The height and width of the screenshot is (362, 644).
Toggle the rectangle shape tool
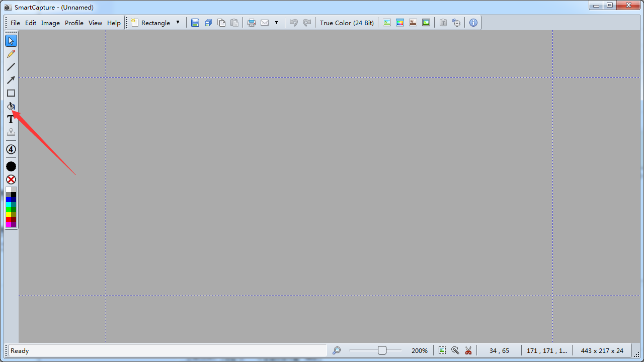[11, 93]
